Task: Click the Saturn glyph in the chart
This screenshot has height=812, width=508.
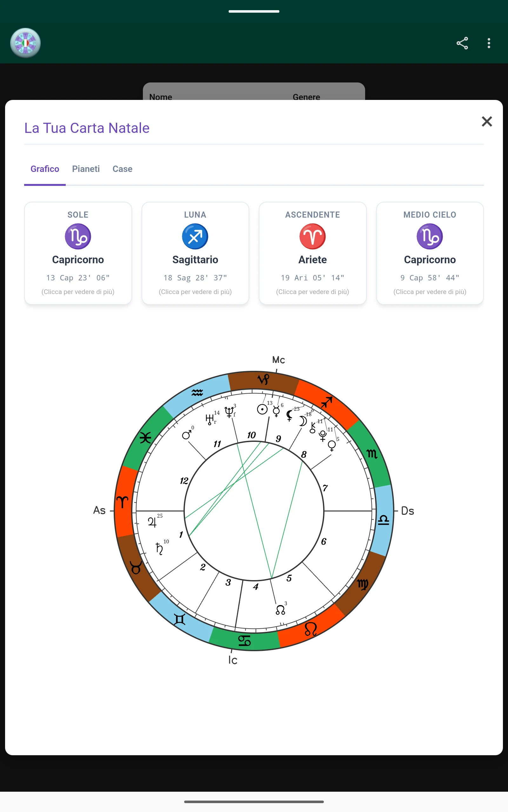Action: click(159, 549)
